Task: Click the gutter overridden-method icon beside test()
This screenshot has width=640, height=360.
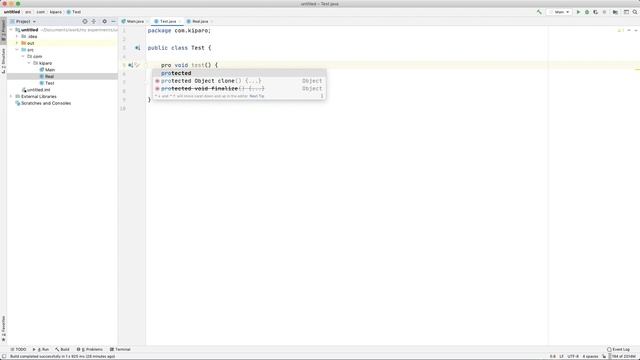Action: tap(131, 65)
